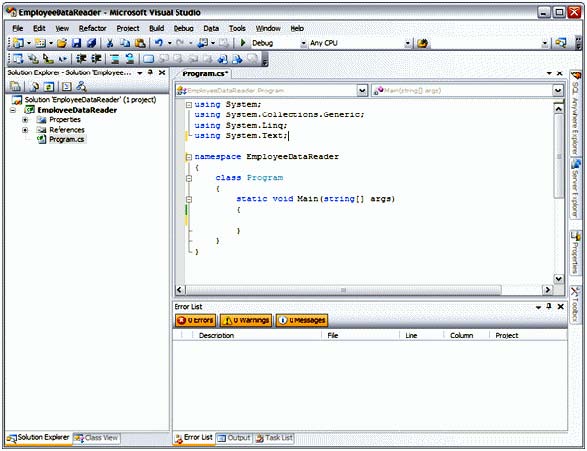Image resolution: width=587 pixels, height=451 pixels.
Task: Collapse the EmployeeDataReader project node
Action: [x=13, y=110]
